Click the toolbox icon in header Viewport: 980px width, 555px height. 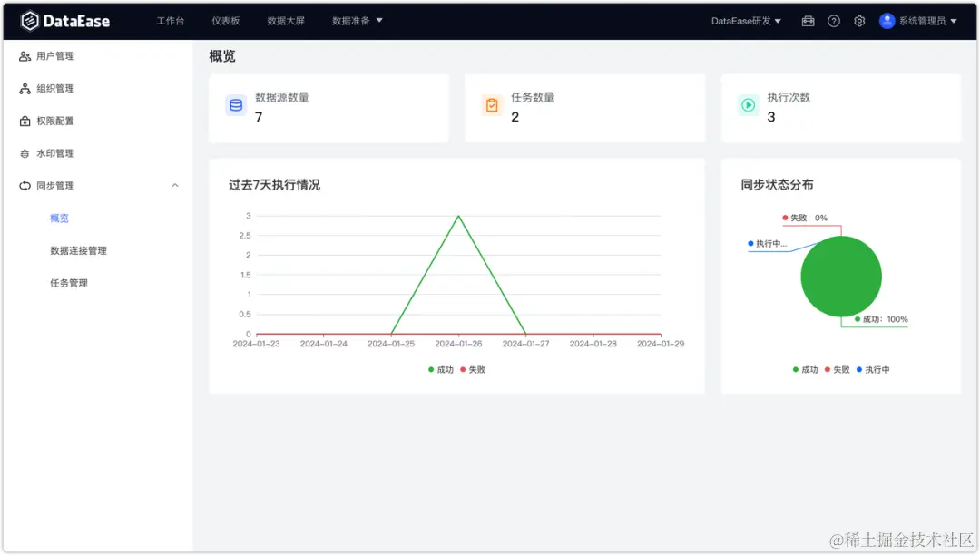[x=808, y=21]
